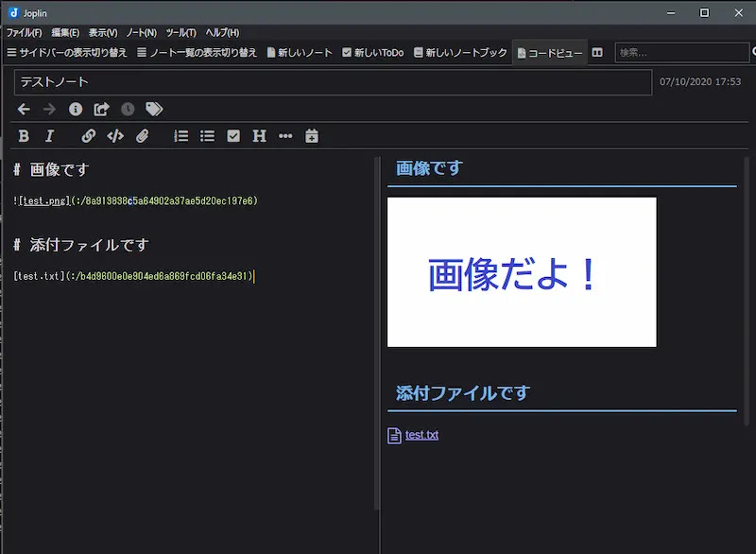Insert a bulleted list
Screen dimensions: 756x554
207,136
